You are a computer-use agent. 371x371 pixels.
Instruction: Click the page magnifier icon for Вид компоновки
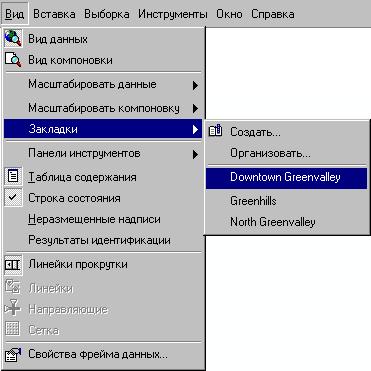[x=13, y=60]
